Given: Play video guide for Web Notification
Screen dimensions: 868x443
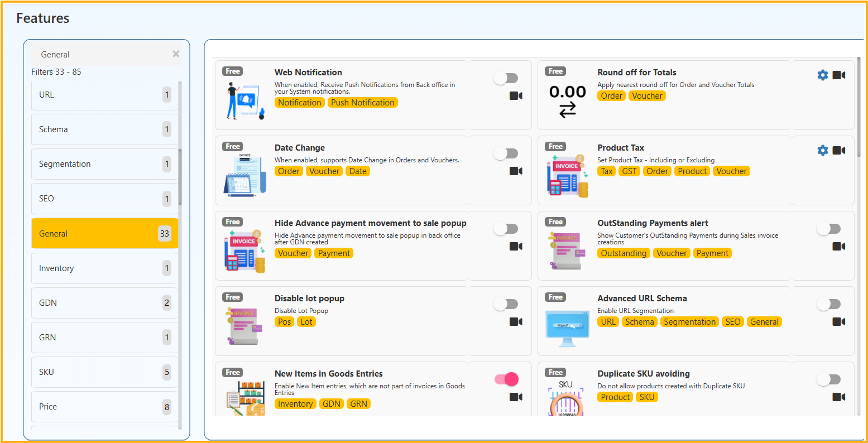Looking at the screenshot, I should click(516, 96).
